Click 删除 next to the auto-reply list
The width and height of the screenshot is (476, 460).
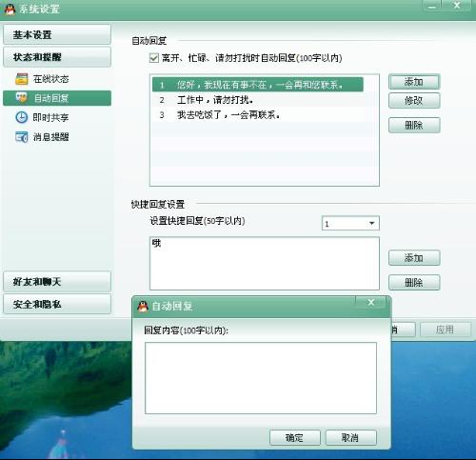tap(414, 125)
